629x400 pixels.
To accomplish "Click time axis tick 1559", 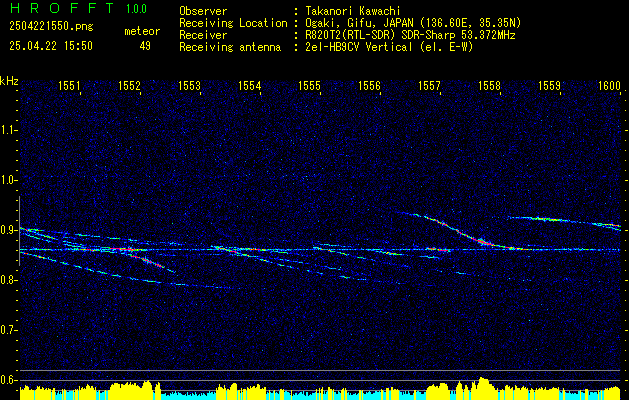I will (549, 85).
